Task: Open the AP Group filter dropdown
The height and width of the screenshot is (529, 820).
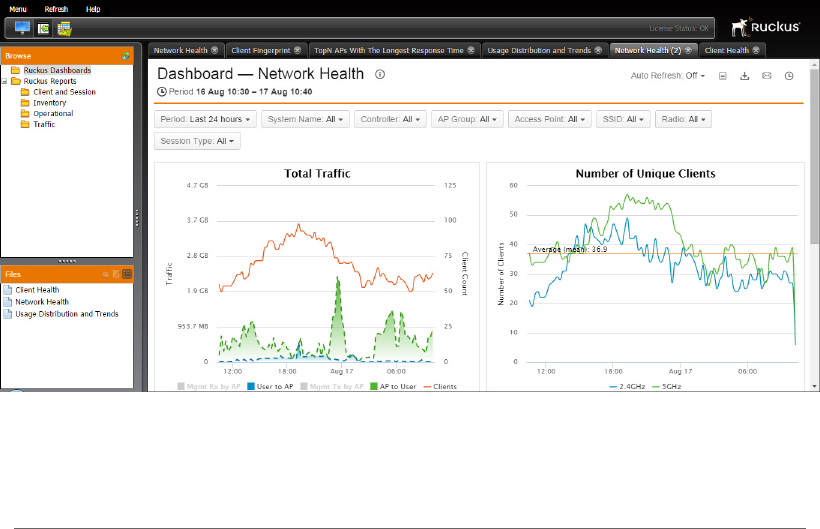Action: pyautogui.click(x=468, y=119)
